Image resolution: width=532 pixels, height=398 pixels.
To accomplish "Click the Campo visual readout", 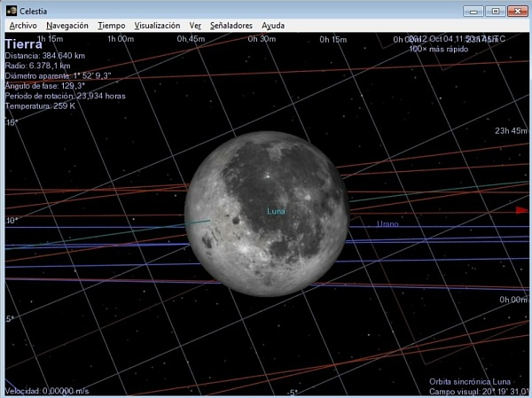I will (478, 390).
